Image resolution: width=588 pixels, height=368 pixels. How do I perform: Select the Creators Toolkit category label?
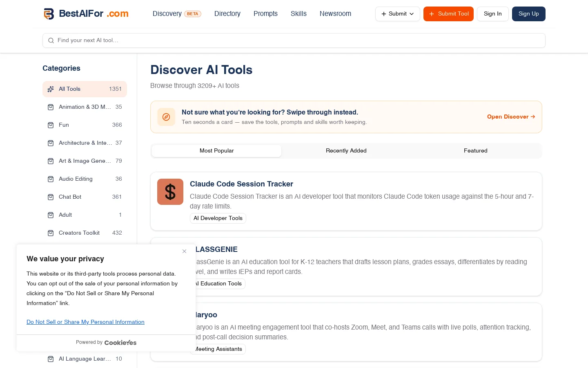(x=79, y=233)
